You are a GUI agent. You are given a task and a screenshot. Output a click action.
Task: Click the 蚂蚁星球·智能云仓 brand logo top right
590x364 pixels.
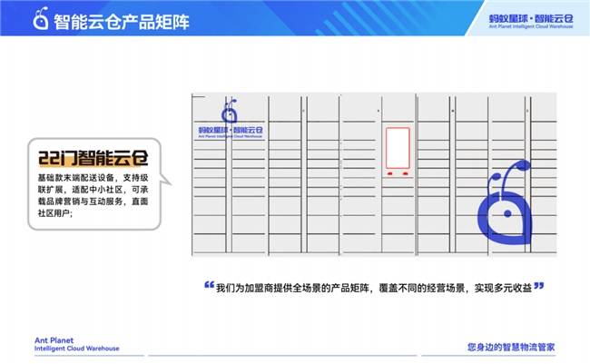coord(531,18)
